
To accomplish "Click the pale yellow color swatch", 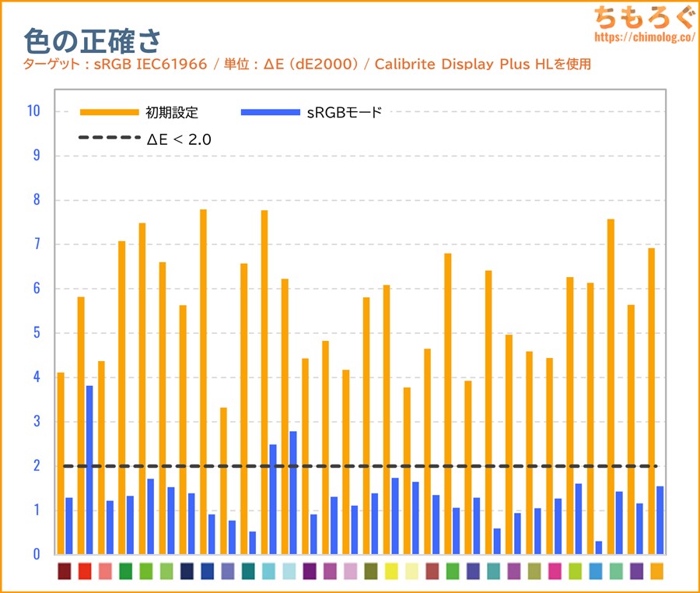I will [x=411, y=571].
